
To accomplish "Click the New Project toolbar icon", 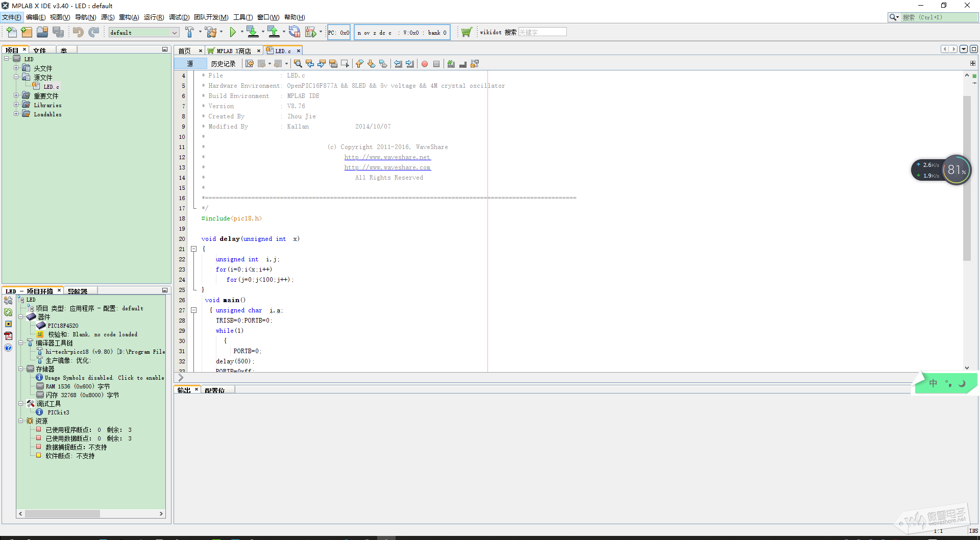I will pyautogui.click(x=27, y=32).
